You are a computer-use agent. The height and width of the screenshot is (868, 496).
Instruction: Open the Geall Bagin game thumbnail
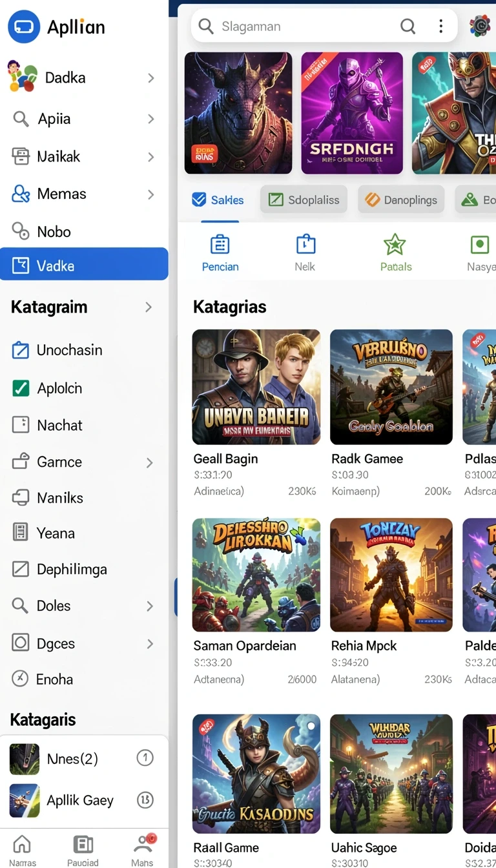click(x=256, y=387)
